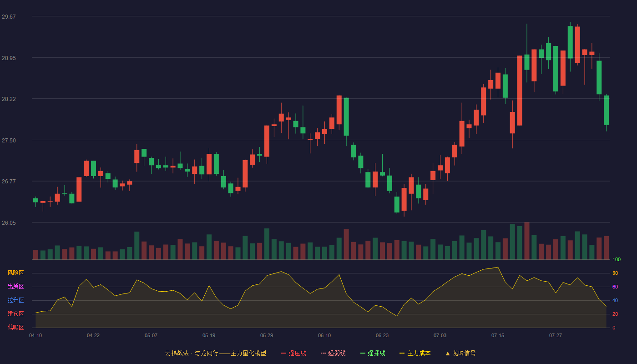Toggle the 强弱线 legend series

click(x=333, y=353)
